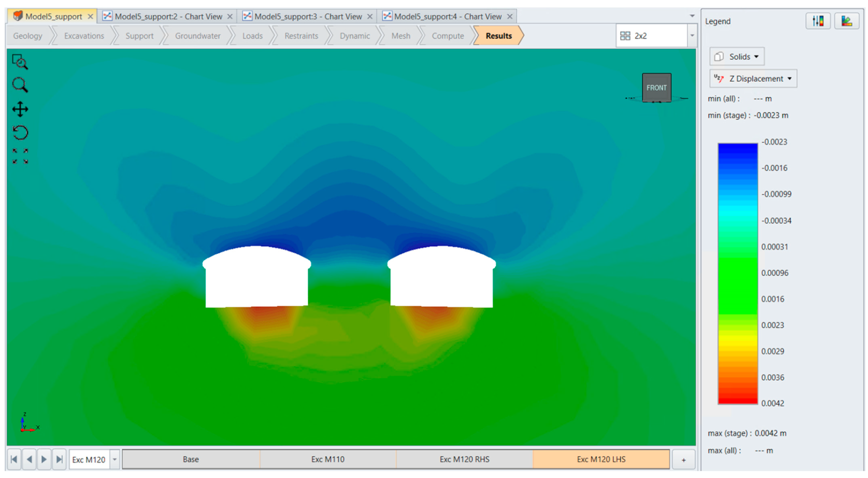Open the Solids dropdown

[x=737, y=57]
